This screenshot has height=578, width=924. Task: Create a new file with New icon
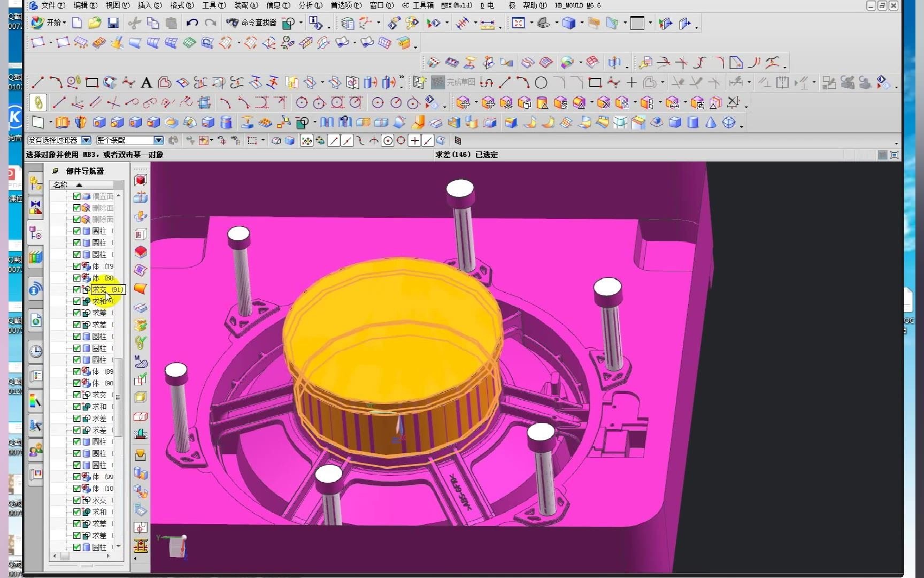[77, 22]
